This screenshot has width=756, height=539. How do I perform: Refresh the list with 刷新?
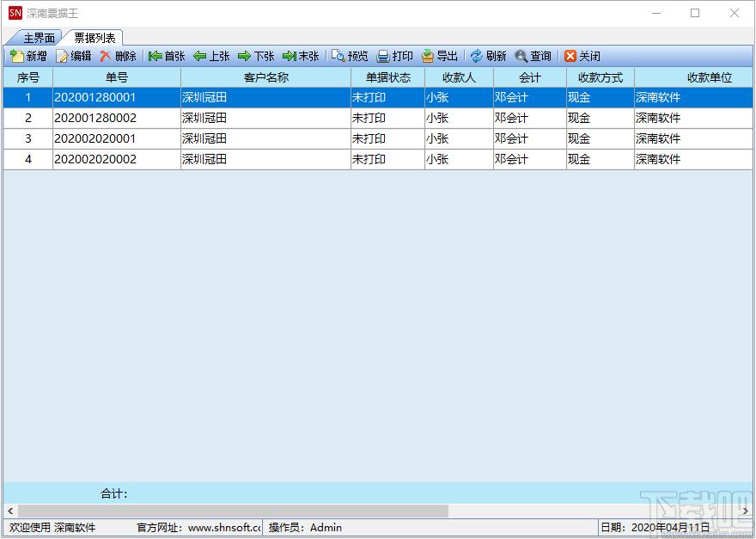tap(488, 57)
